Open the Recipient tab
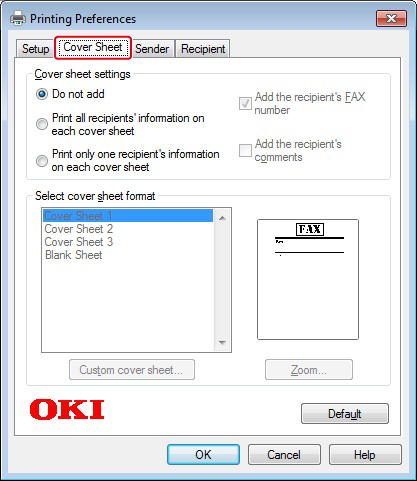 (203, 49)
